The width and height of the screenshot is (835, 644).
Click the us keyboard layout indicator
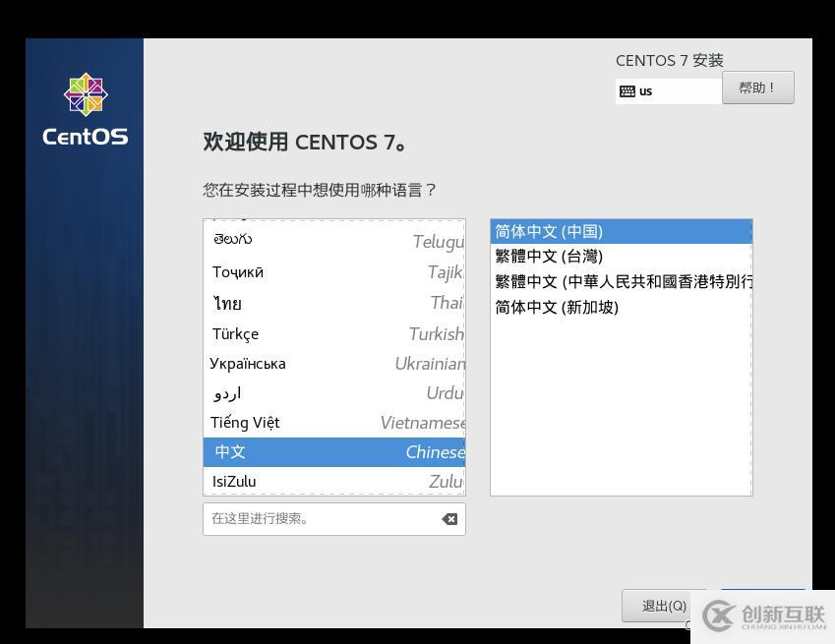click(669, 91)
